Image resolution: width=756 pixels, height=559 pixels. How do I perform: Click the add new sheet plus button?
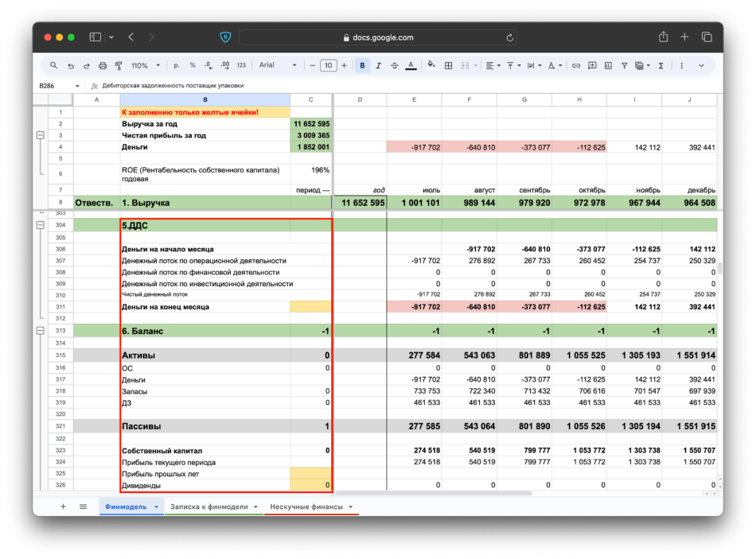click(63, 507)
